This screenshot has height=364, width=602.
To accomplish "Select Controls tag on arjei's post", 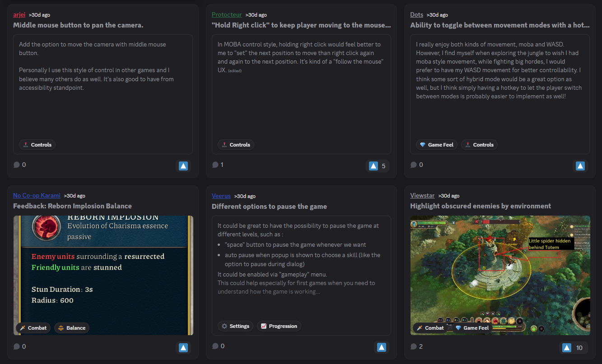I will point(37,145).
